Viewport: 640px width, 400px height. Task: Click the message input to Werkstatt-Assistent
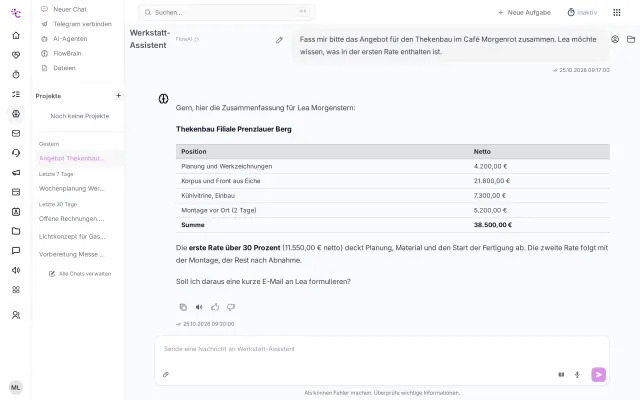click(382, 349)
